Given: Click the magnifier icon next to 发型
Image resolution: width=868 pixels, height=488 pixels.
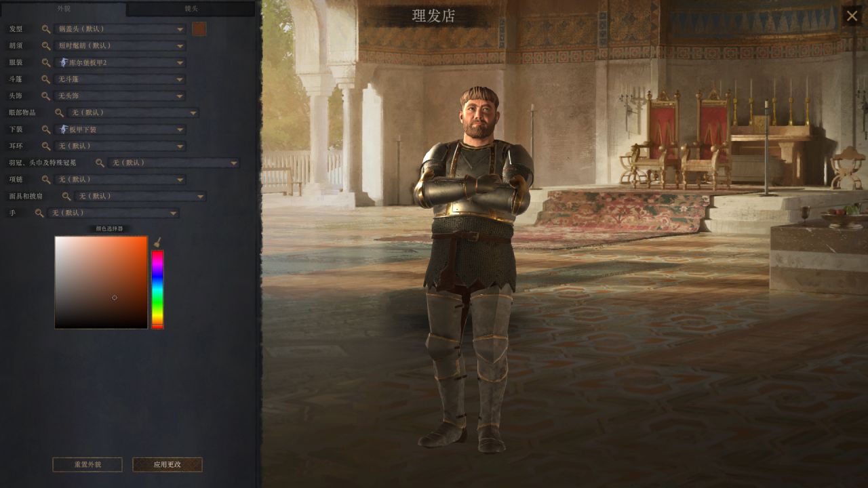Looking at the screenshot, I should [46, 29].
